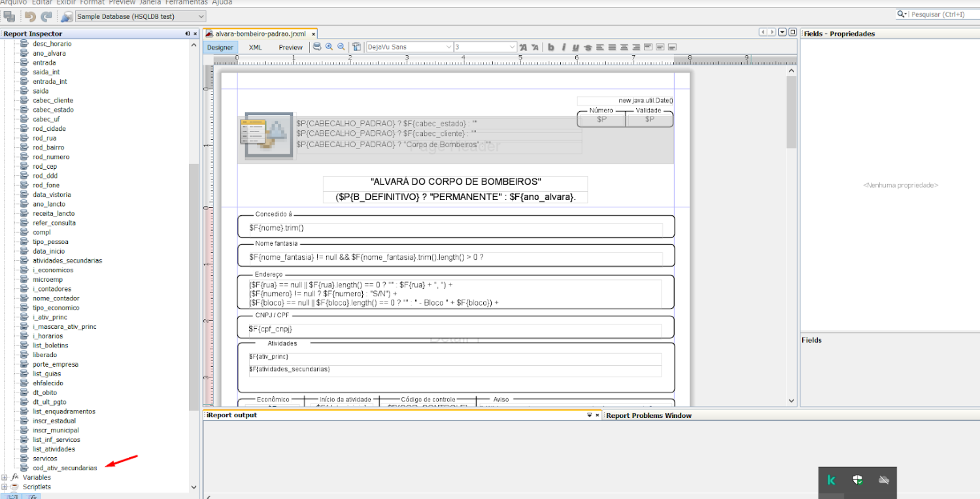Click the Zoom In magnifier icon
Screen dimensions: 980x499
(329, 47)
